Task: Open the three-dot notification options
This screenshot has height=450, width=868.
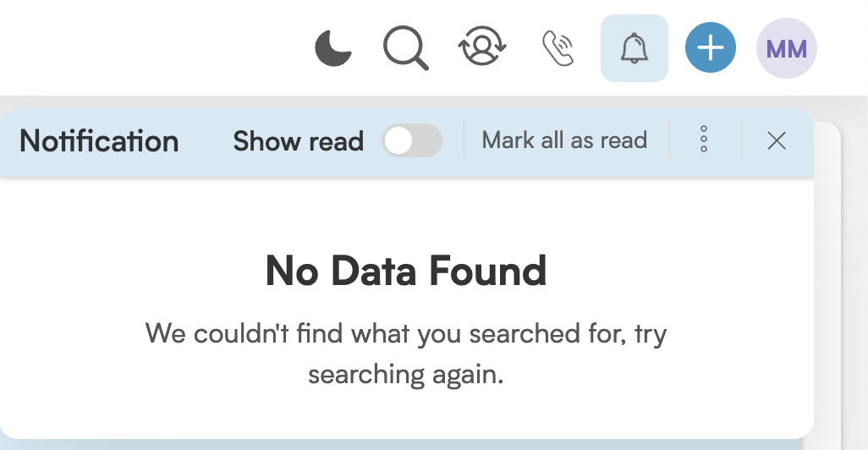Action: (704, 139)
